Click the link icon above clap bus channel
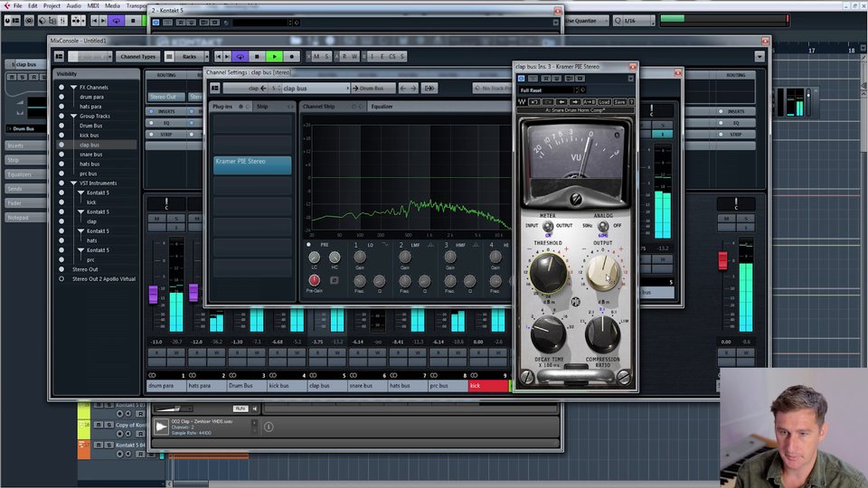This screenshot has width=868, height=488. pos(313,375)
